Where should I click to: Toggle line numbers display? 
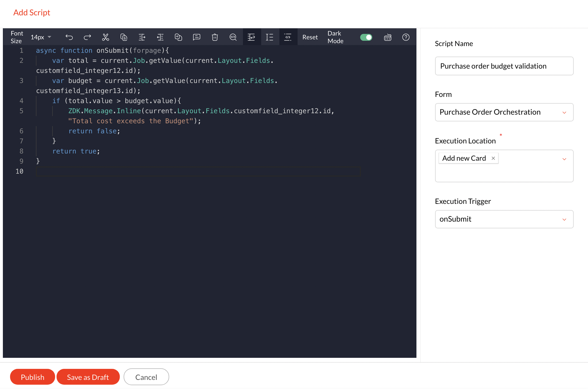pos(269,37)
